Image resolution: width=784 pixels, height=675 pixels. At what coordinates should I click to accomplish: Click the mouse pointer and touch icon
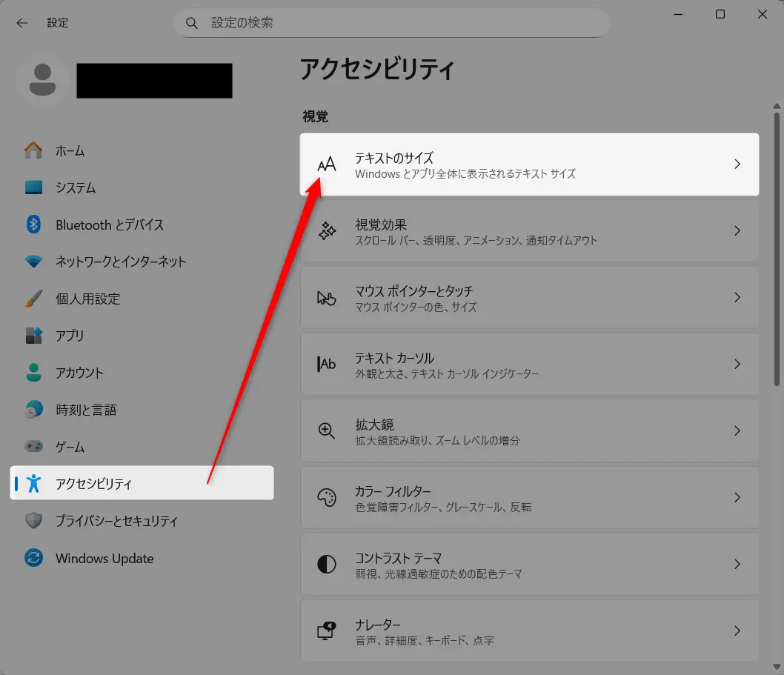point(327,298)
